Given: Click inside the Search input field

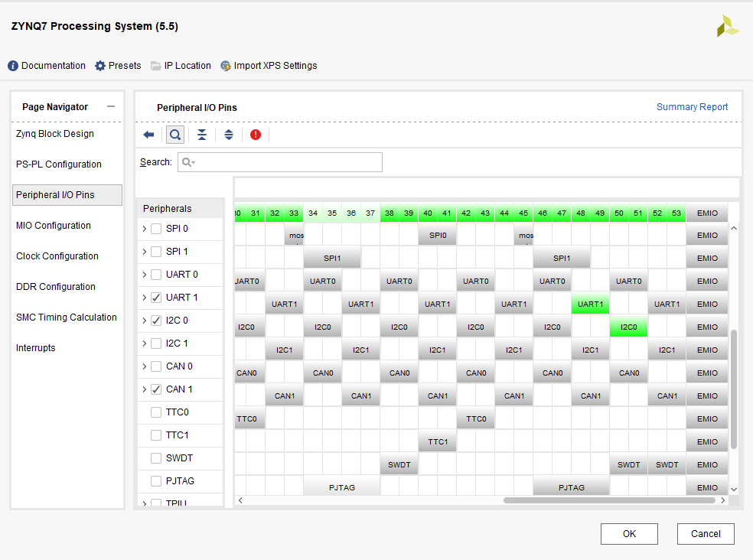Looking at the screenshot, I should point(280,162).
